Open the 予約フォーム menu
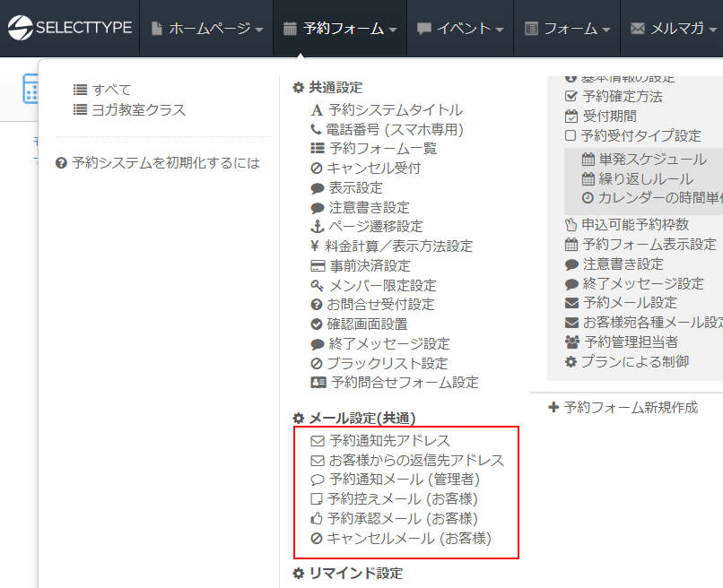 pyautogui.click(x=340, y=29)
